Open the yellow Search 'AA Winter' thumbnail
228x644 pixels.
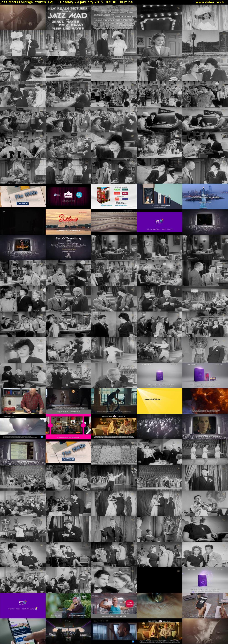[x=160, y=401]
